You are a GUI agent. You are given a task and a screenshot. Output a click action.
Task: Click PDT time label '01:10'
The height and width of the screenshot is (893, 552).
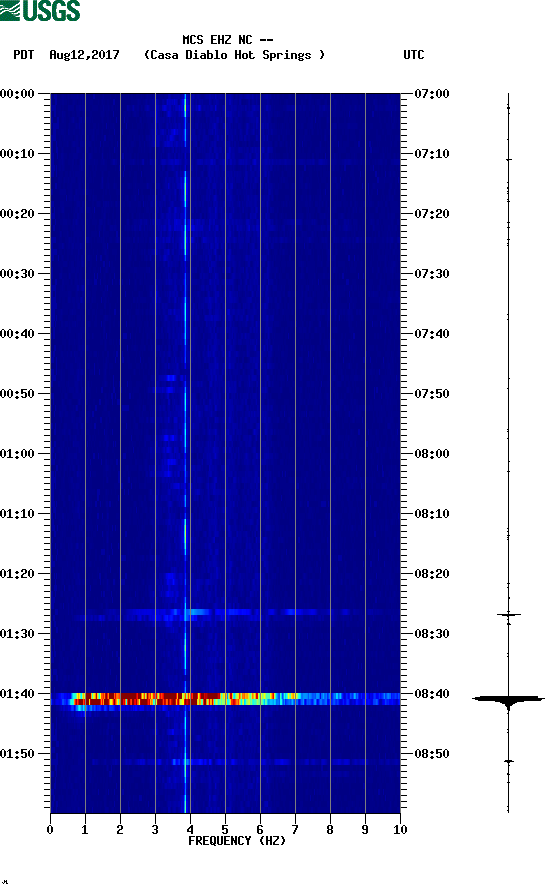(x=17, y=514)
